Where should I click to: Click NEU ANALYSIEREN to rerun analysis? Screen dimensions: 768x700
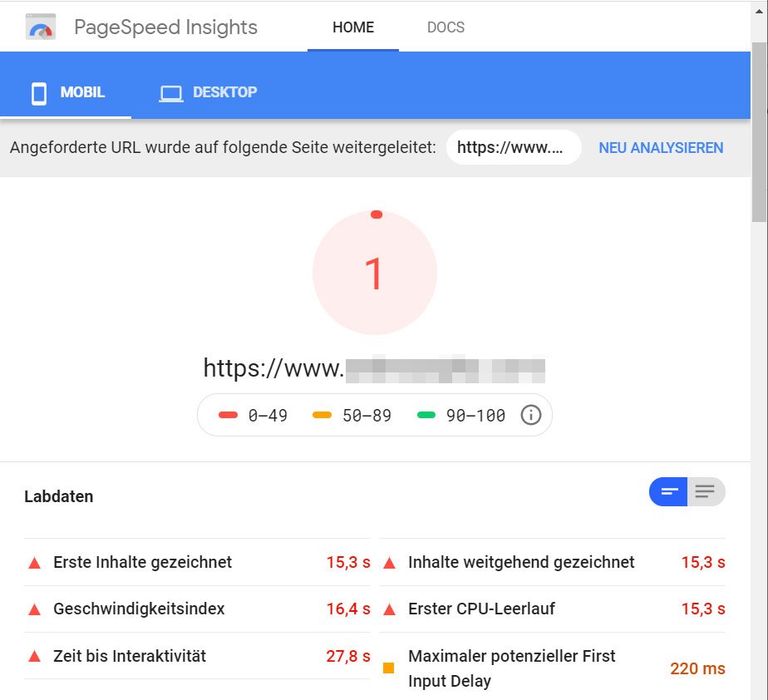[661, 147]
